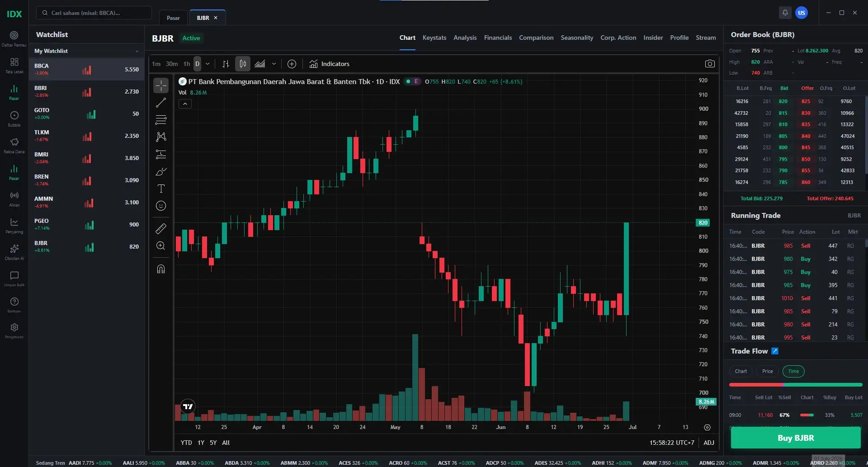
Task: Switch to the Pasar tab
Action: (x=173, y=18)
